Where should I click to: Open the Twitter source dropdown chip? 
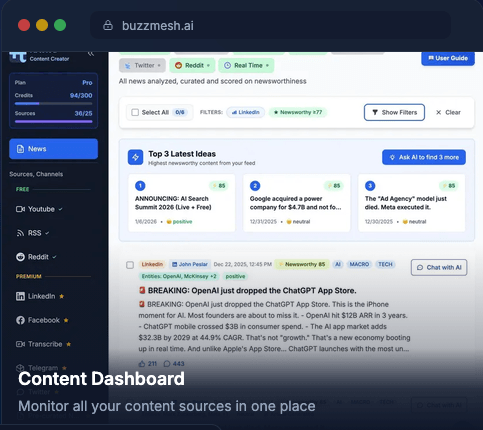click(x=142, y=65)
